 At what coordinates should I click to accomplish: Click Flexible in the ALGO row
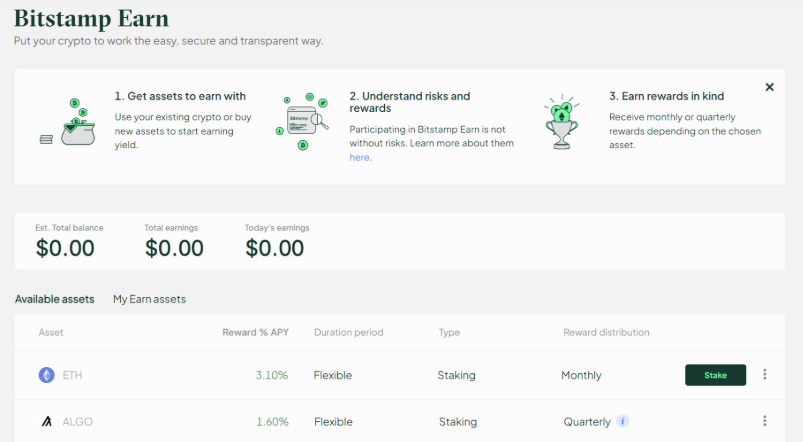click(x=333, y=422)
